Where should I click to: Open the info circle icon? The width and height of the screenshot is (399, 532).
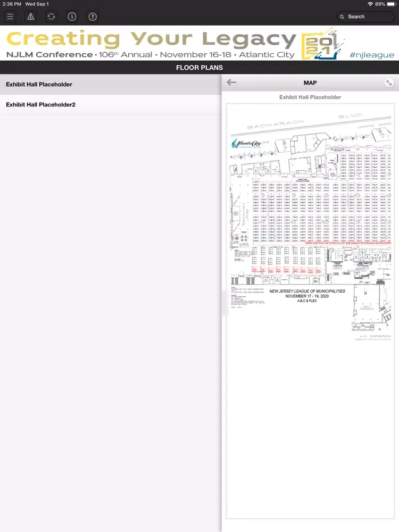(72, 16)
